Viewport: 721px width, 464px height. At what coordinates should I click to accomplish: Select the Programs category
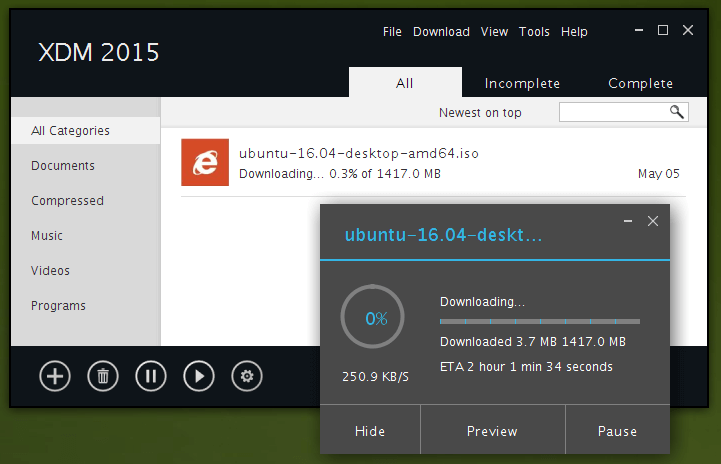pos(58,306)
